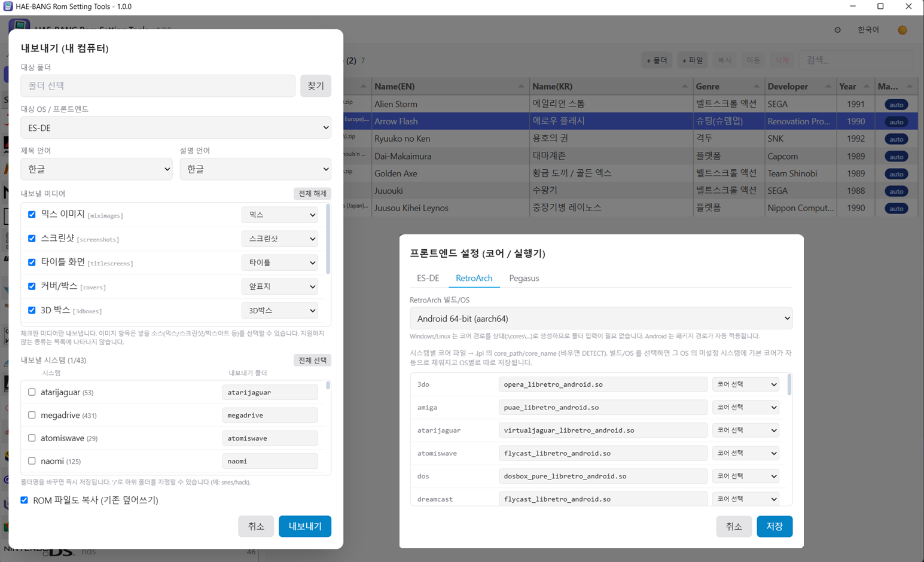Uncheck the 스크린샷 media checkbox
This screenshot has width=924, height=562.
click(x=32, y=239)
